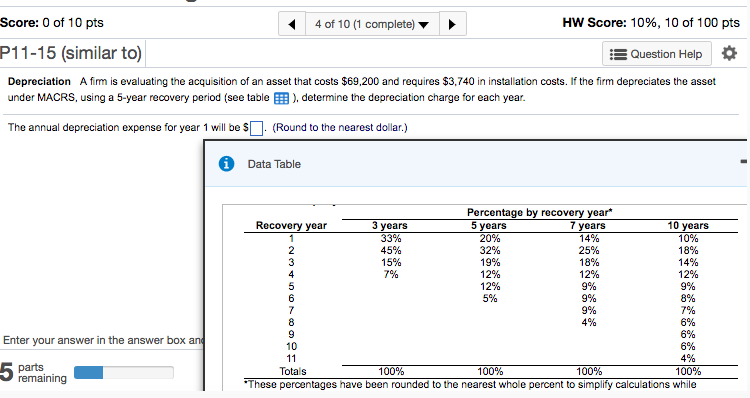
Task: Select the 14% cell in year 1
Action: (x=589, y=238)
